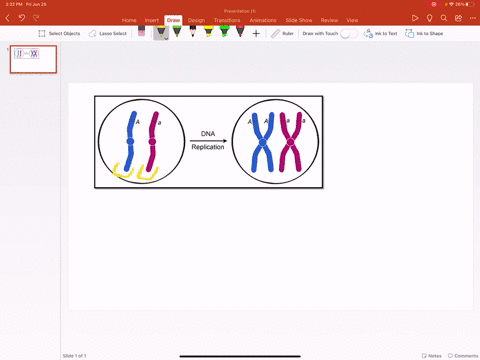Open the Slide Show tab
The height and width of the screenshot is (360, 480).
pos(299,20)
